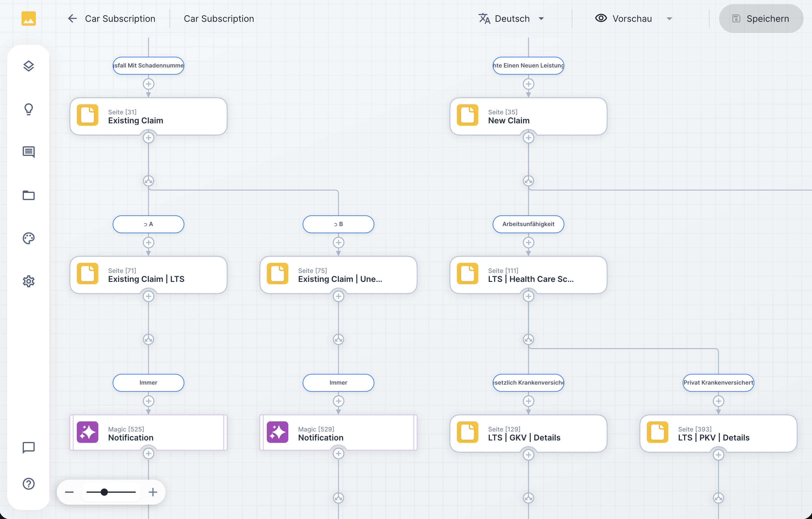The image size is (812, 519).
Task: Click plus under Privat Krankenversichert pill
Action: (x=718, y=401)
